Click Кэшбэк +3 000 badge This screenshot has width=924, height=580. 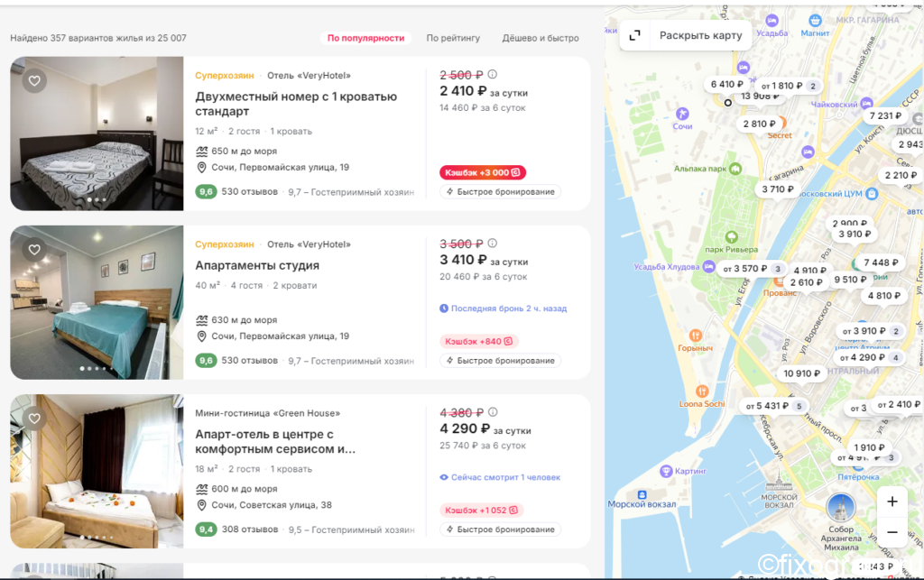click(483, 172)
